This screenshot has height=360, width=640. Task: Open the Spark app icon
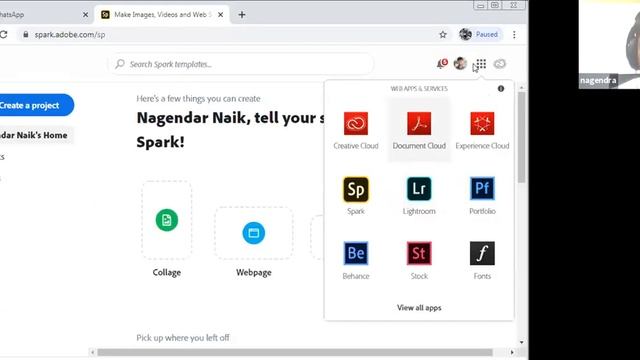(356, 189)
